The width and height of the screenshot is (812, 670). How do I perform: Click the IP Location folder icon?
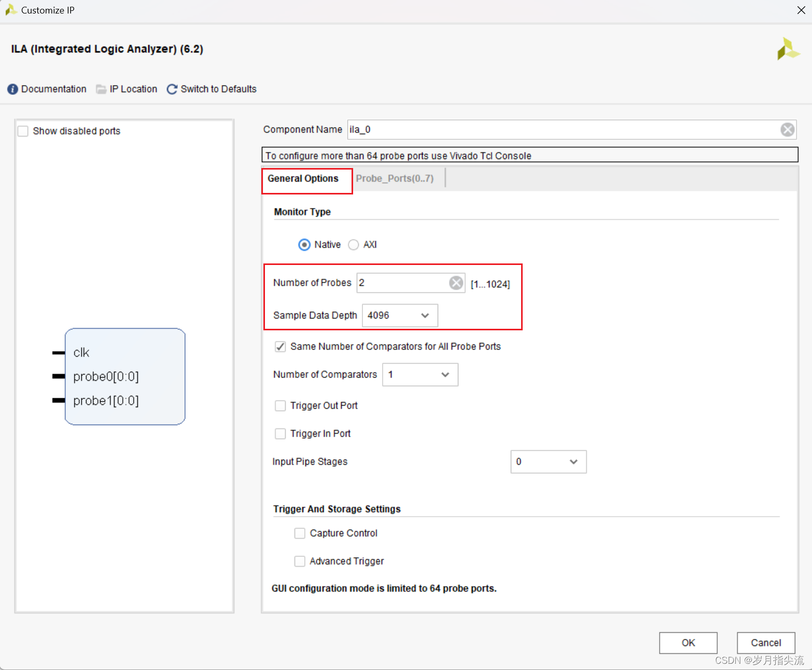tap(101, 89)
